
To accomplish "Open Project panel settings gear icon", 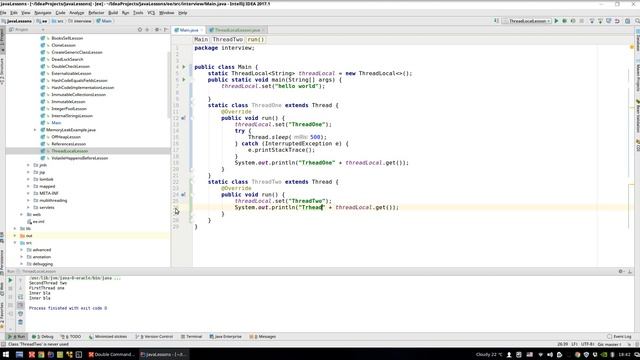I will [157, 30].
